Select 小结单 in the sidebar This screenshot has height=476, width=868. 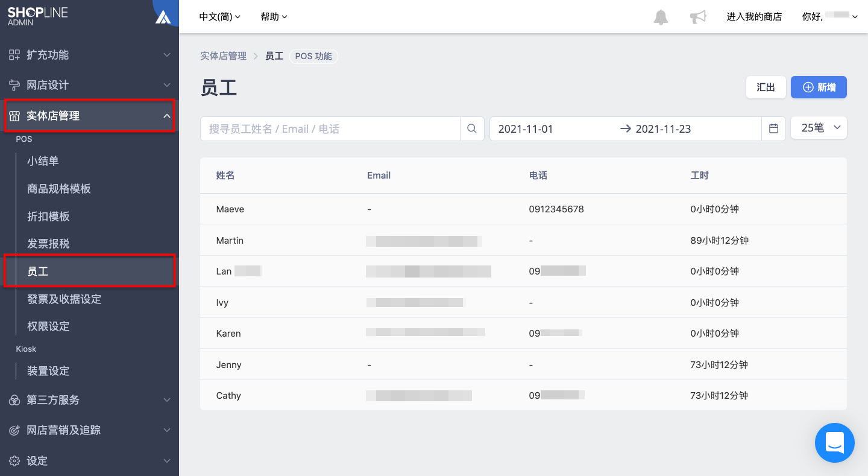[x=43, y=161]
